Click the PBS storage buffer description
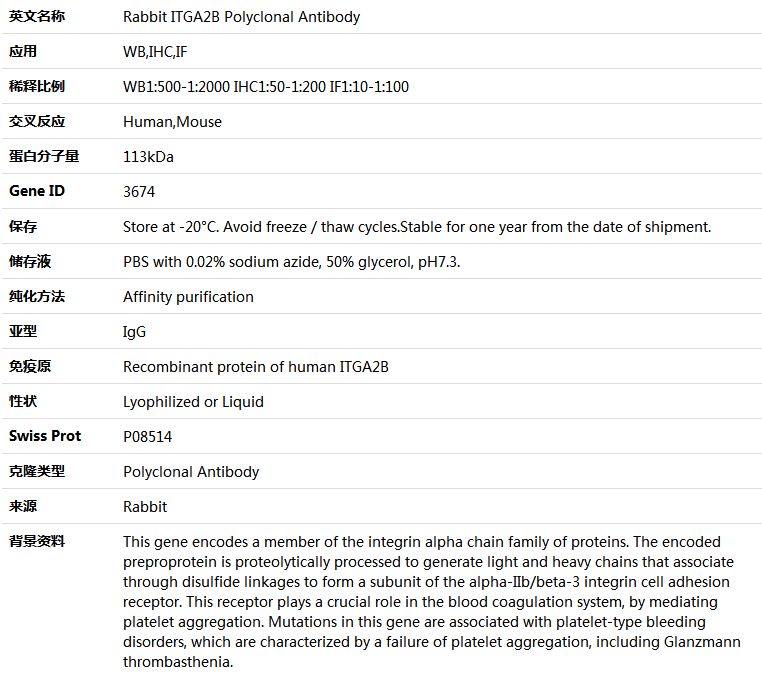762x677 pixels. pos(292,261)
